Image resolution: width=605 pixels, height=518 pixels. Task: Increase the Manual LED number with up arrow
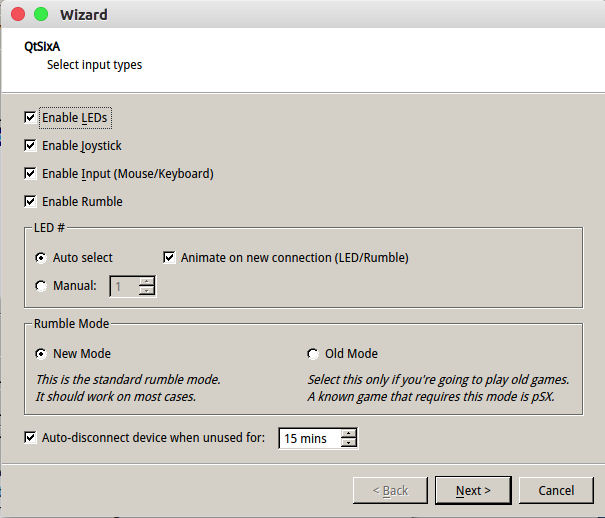pyautogui.click(x=147, y=281)
